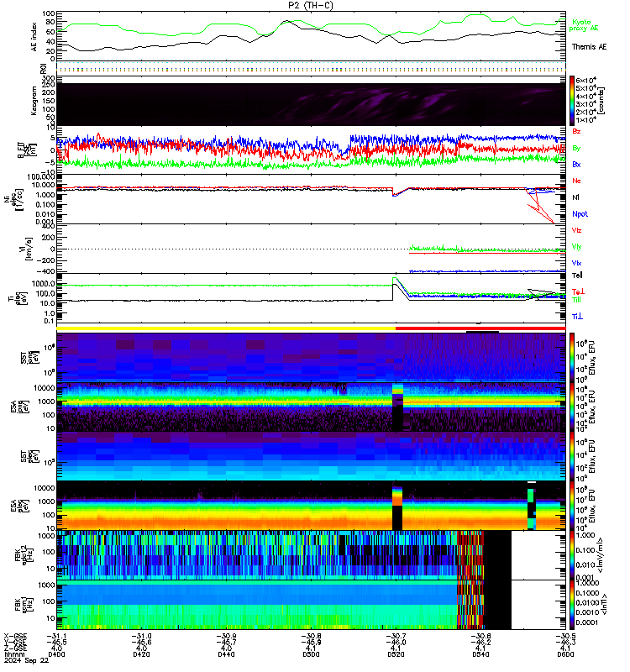Click the [counts] color bar unit label
630x672 pixels.
[601, 101]
